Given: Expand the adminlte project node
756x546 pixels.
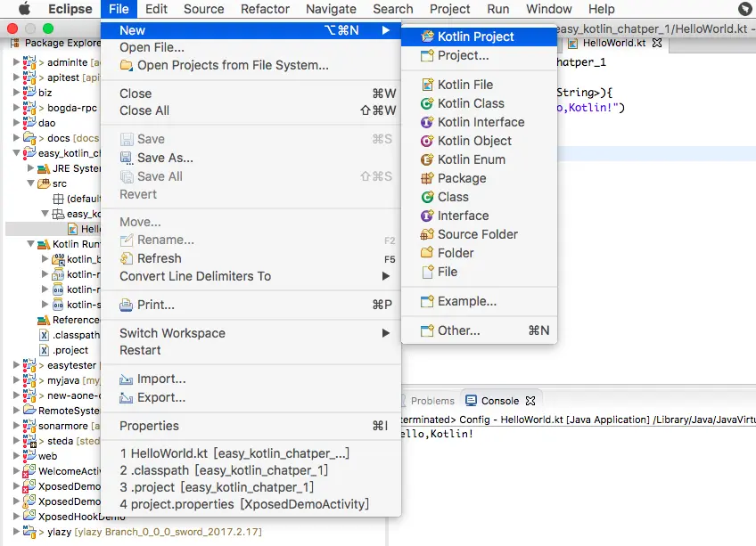Looking at the screenshot, I should (x=16, y=62).
